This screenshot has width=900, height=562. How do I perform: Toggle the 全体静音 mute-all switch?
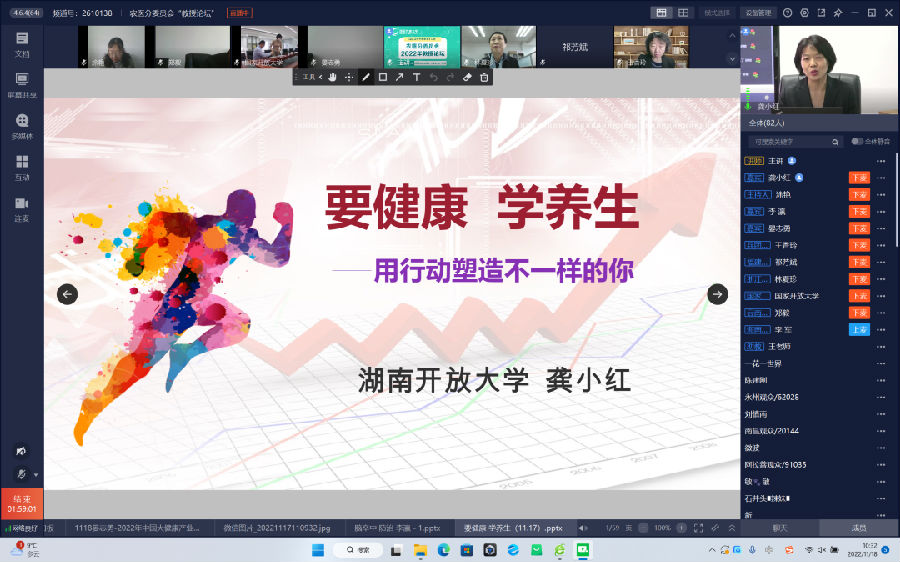(x=857, y=141)
